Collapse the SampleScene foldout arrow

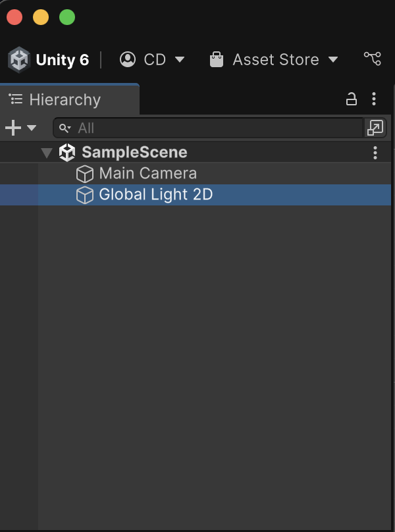click(47, 153)
